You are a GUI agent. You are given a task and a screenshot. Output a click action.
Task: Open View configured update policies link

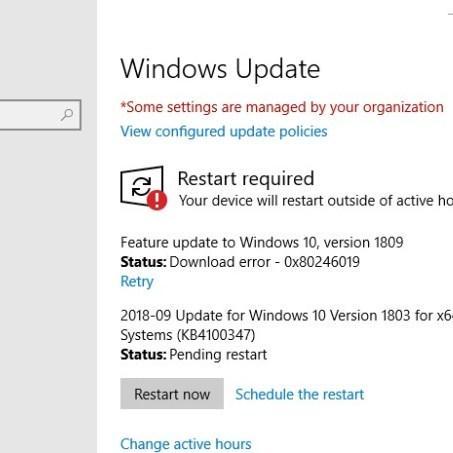(224, 131)
